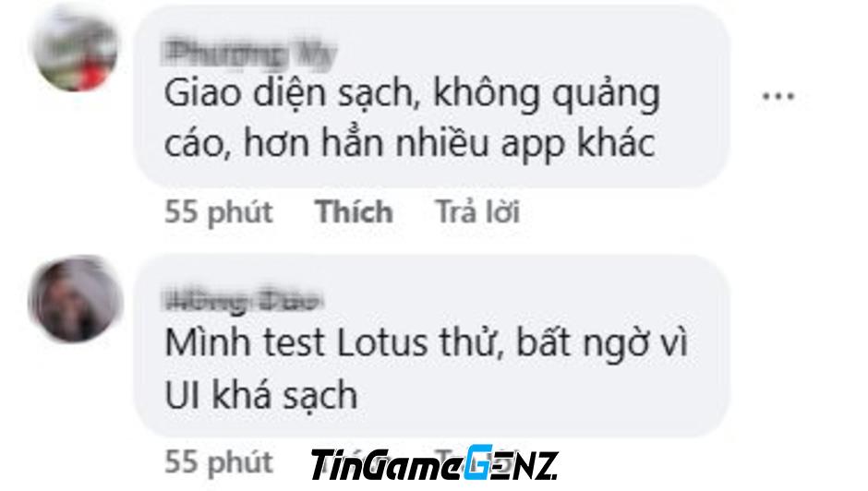Screen dimensions: 868x491
Task: Open the '55 phút' timestamp under second comment
Action: click(219, 462)
